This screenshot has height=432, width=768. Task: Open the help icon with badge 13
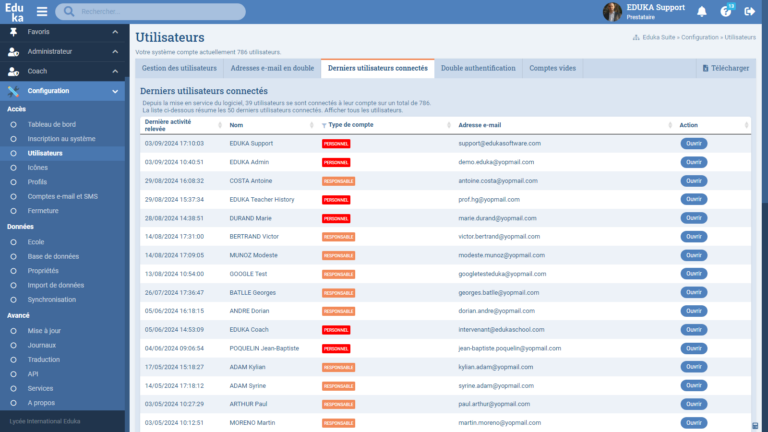coord(726,12)
